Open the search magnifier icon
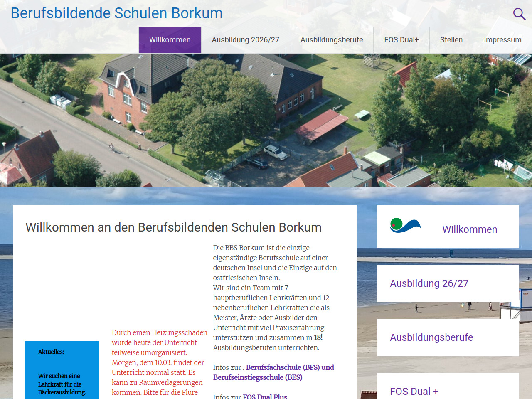Viewport: 532px width, 399px height. click(519, 14)
